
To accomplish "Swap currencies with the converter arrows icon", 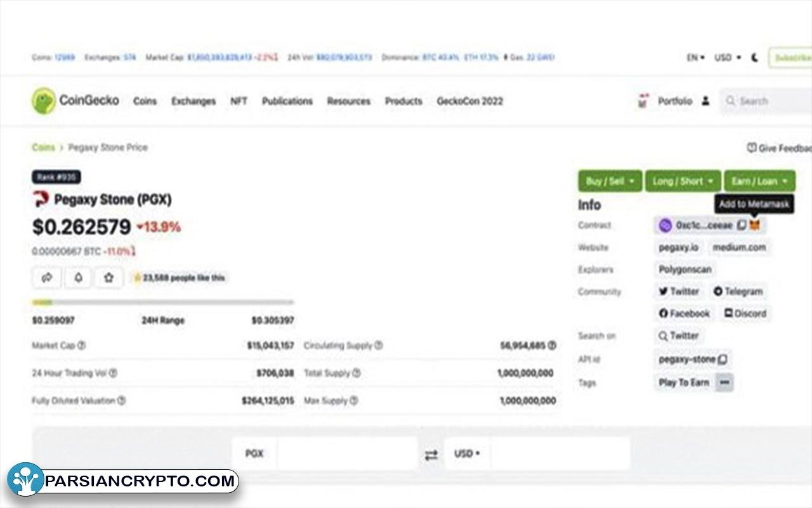I will 431,455.
